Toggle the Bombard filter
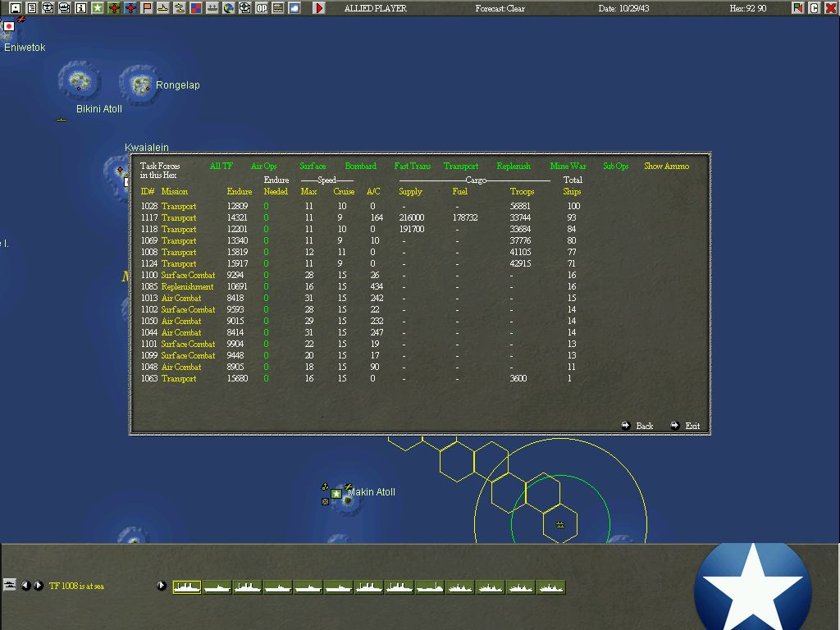This screenshot has width=840, height=630. (x=361, y=166)
